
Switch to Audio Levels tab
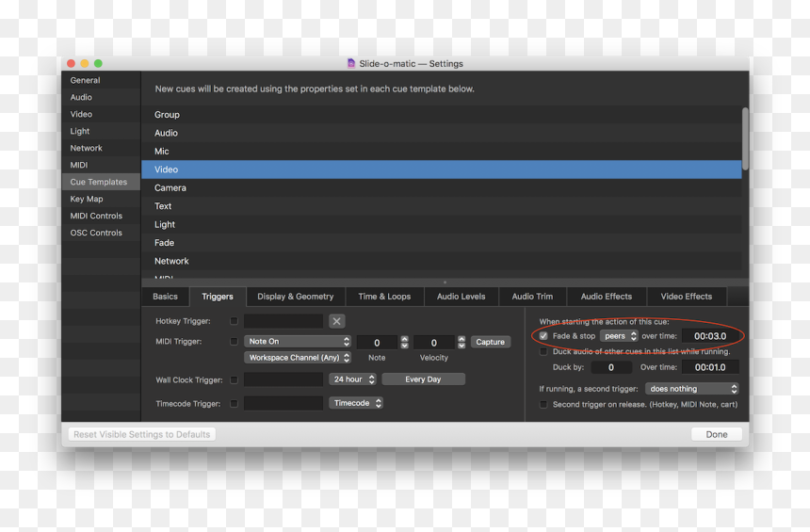[462, 297]
